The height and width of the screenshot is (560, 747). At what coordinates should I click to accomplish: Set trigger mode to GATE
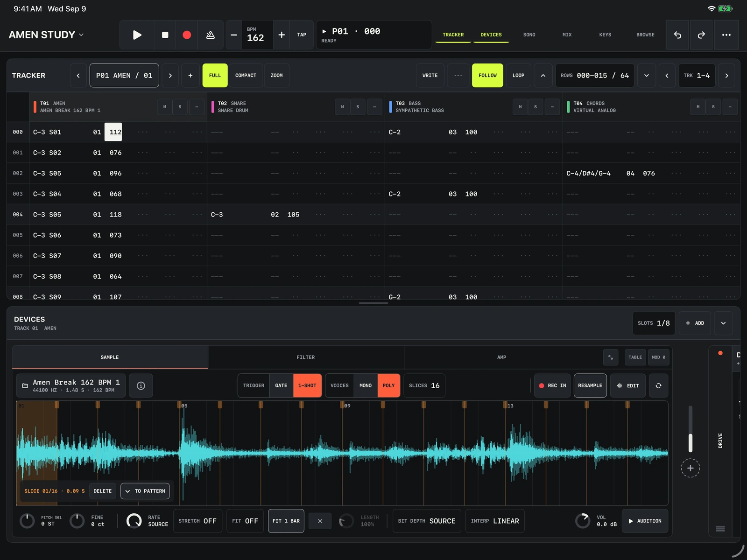281,385
